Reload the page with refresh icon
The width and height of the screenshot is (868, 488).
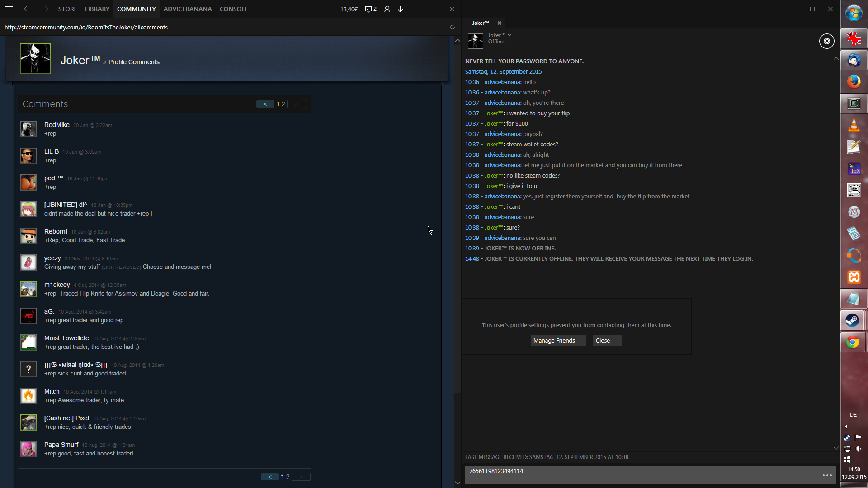(x=452, y=27)
